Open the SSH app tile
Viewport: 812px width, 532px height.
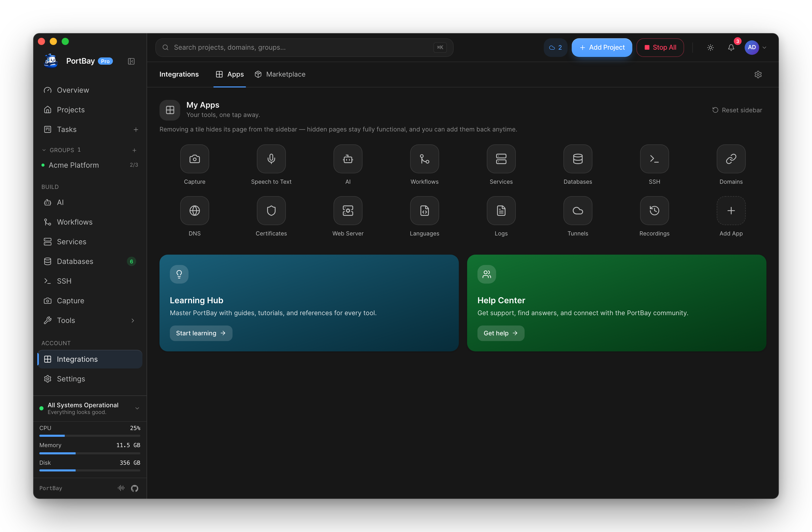654,159
